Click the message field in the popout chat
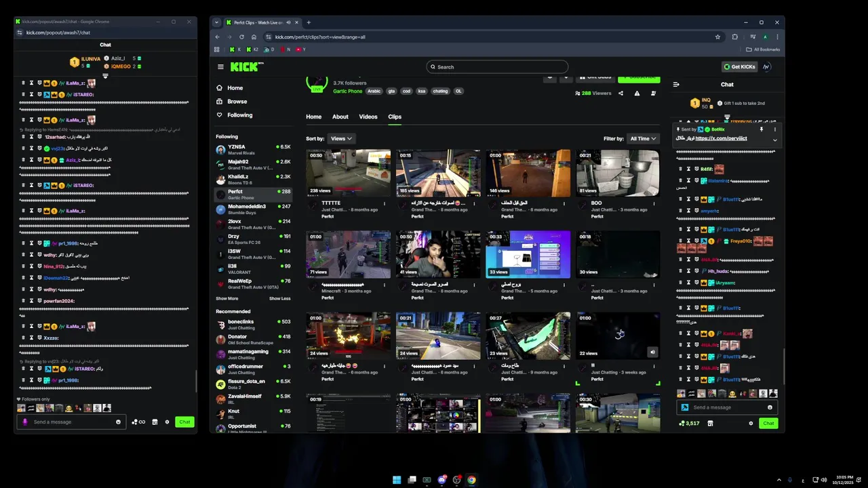Screen dimensions: 868x488 72,422
